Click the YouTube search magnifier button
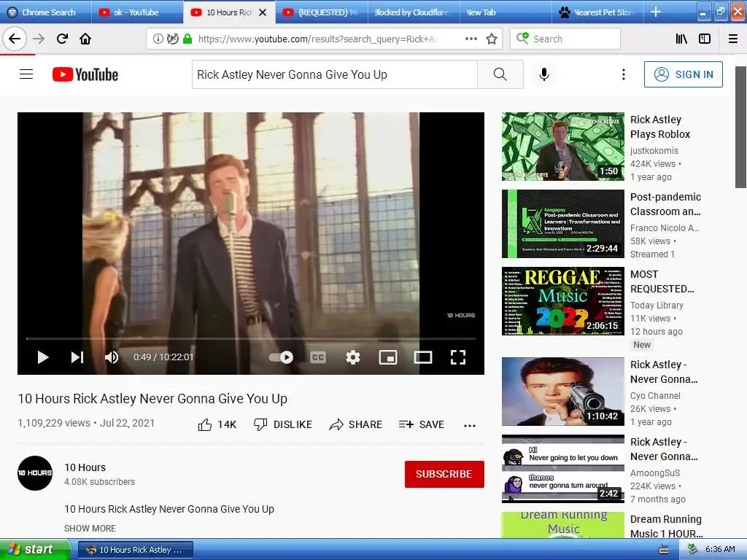This screenshot has width=747, height=560. [x=500, y=74]
